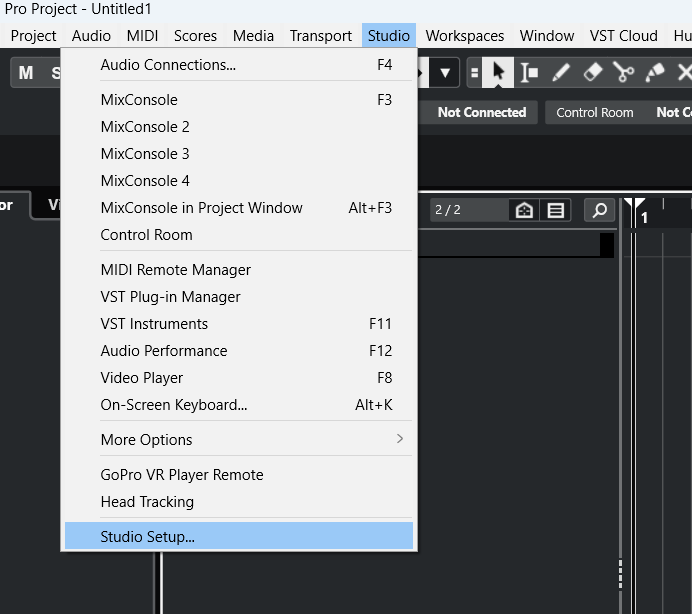Viewport: 692px width, 614px height.
Task: Select the Draw pencil tool
Action: pyautogui.click(x=561, y=72)
